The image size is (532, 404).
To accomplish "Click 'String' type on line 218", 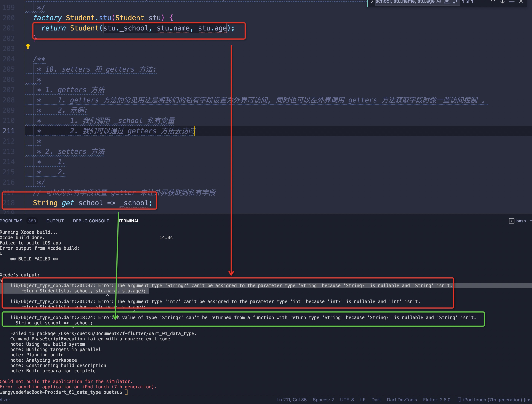I will point(45,203).
